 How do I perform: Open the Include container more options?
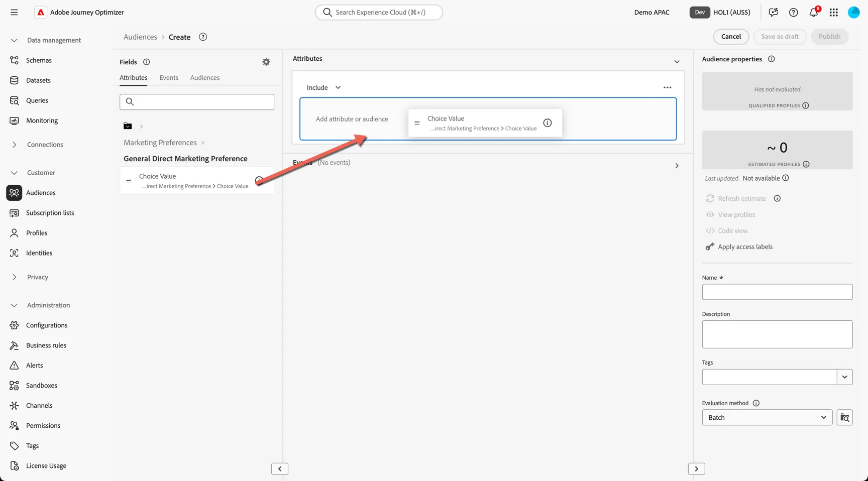point(667,87)
